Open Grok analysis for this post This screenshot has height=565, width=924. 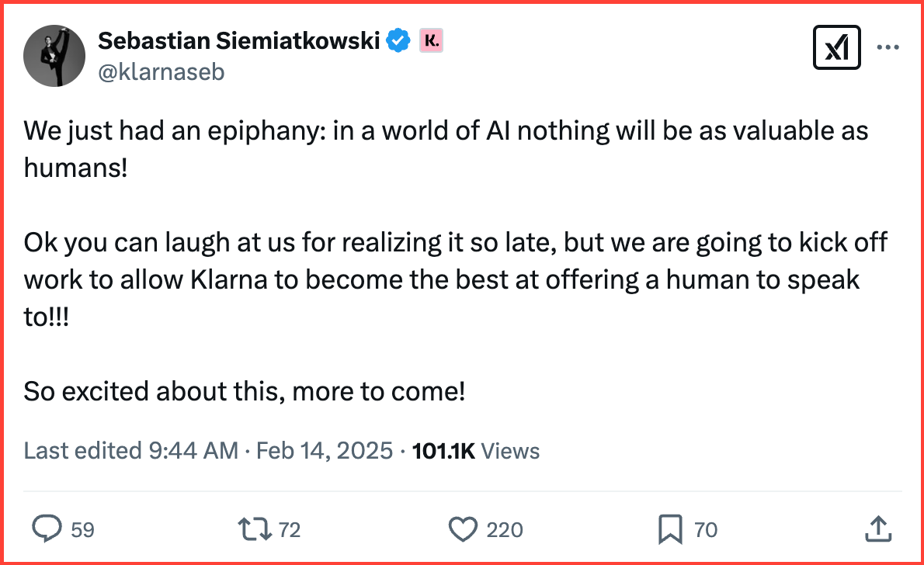click(836, 47)
